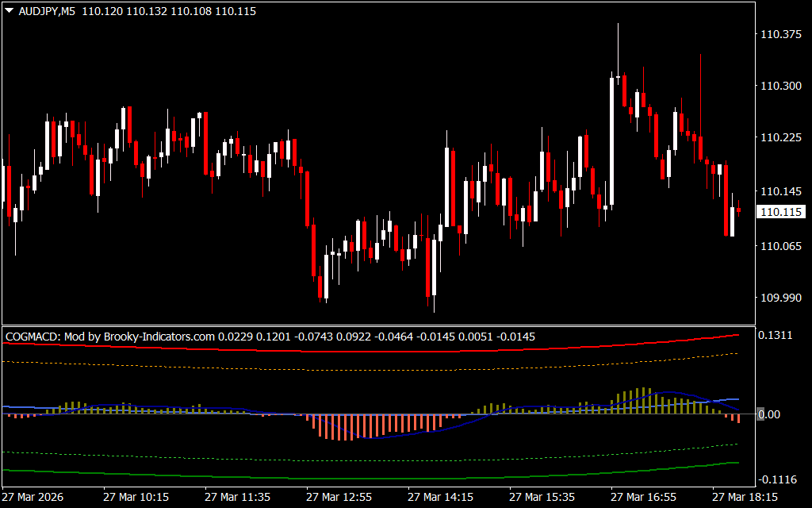Click the 110.375 price axis label
Viewport: 812px width, 508px height.
[780, 34]
